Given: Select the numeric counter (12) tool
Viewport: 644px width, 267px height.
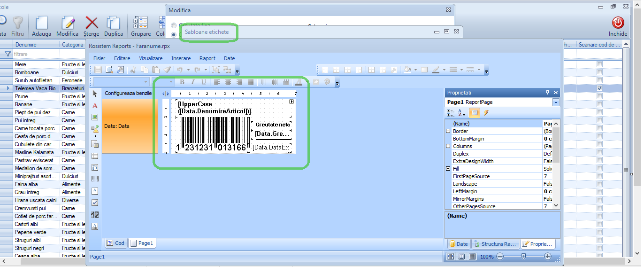Looking at the screenshot, I should coord(95,214).
